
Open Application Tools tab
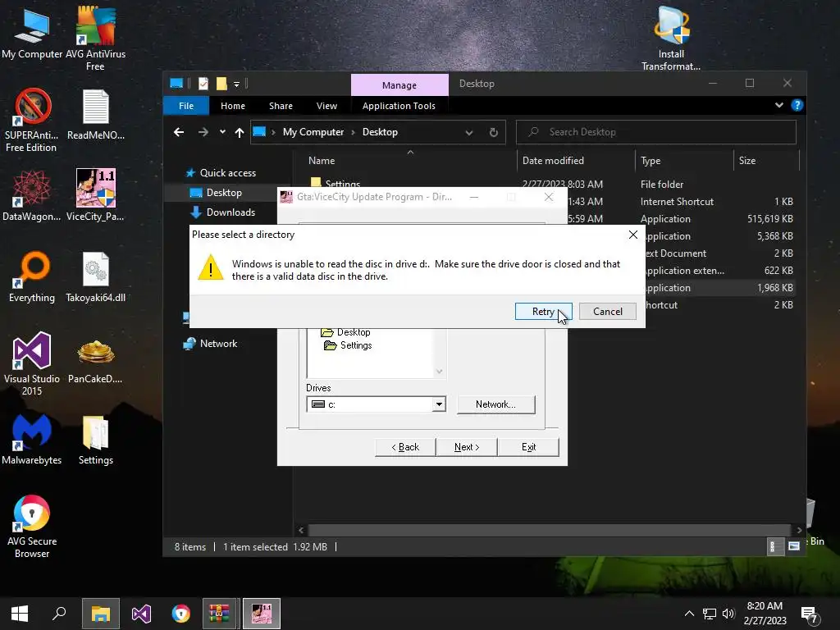(x=399, y=106)
